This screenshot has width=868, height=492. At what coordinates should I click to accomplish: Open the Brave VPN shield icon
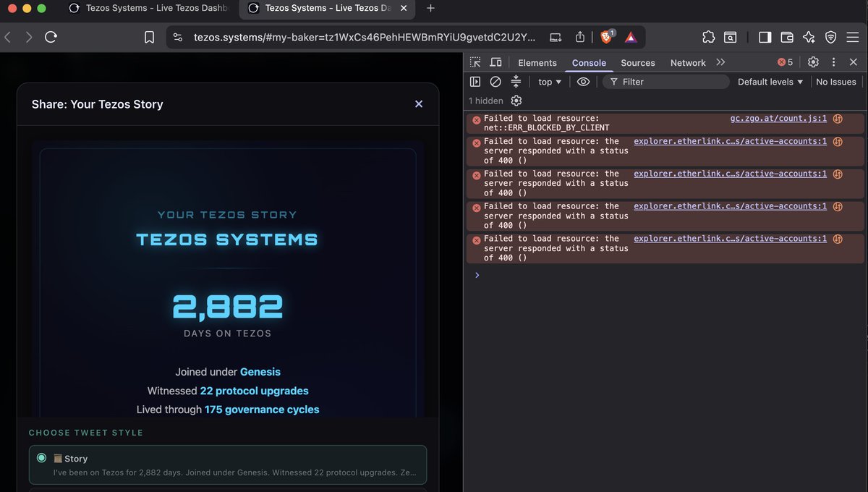830,37
